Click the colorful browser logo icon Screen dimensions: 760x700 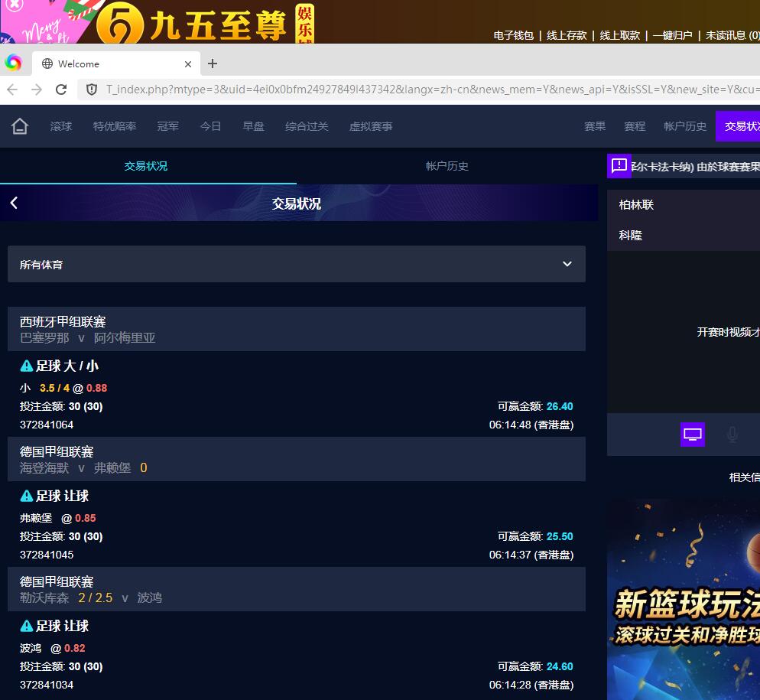click(14, 63)
